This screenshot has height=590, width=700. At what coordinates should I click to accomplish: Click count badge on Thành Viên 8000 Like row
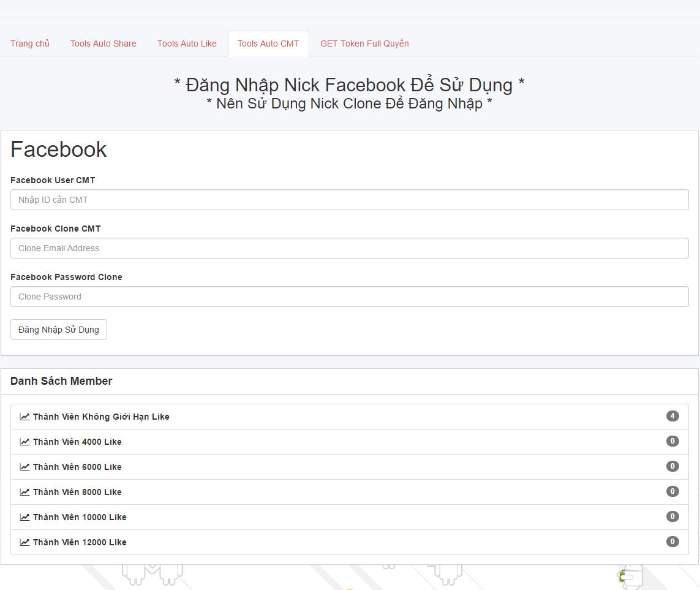click(672, 491)
